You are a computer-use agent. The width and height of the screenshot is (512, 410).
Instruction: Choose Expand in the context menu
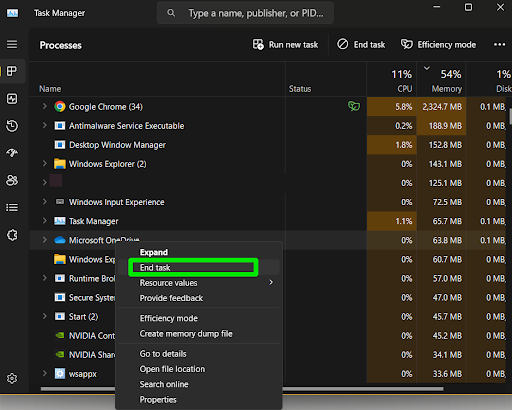[199, 252]
